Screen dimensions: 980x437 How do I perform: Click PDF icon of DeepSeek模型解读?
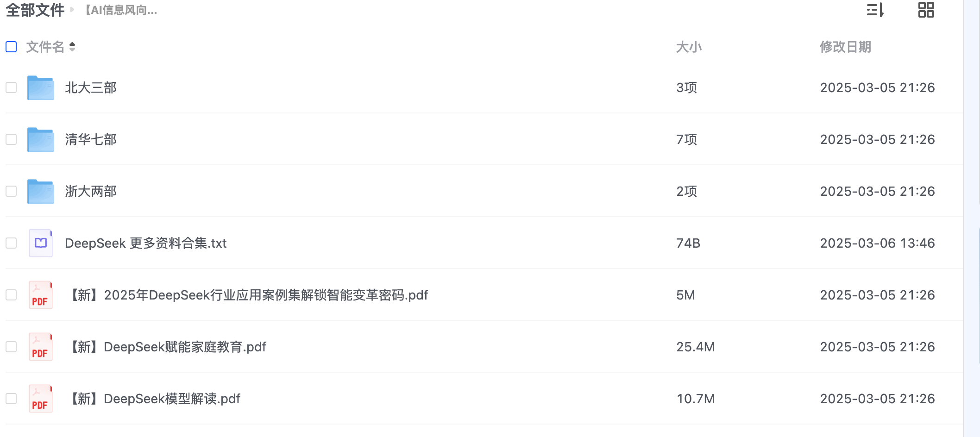pyautogui.click(x=41, y=399)
